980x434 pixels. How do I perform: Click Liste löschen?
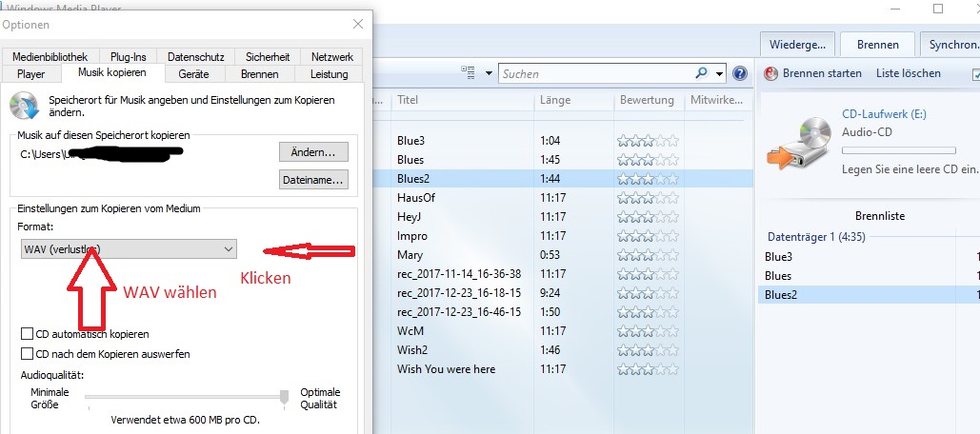coord(909,73)
